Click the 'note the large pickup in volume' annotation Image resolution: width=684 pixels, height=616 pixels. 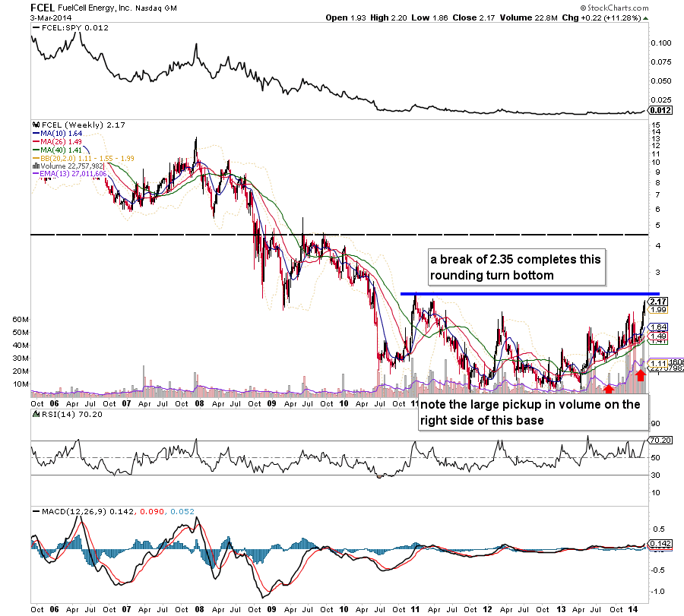pyautogui.click(x=533, y=412)
